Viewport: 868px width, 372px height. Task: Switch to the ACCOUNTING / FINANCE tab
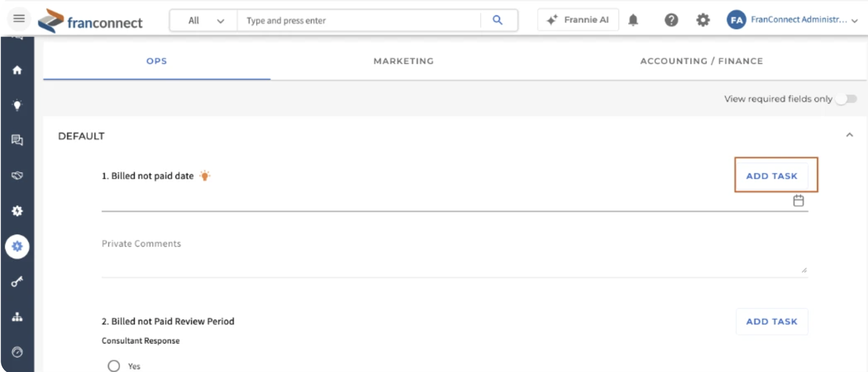(701, 61)
